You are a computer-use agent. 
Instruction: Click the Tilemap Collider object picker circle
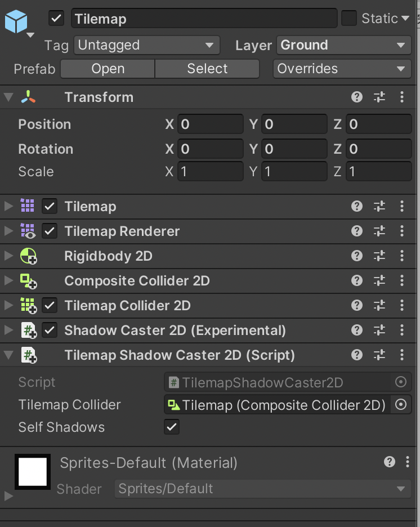point(401,404)
